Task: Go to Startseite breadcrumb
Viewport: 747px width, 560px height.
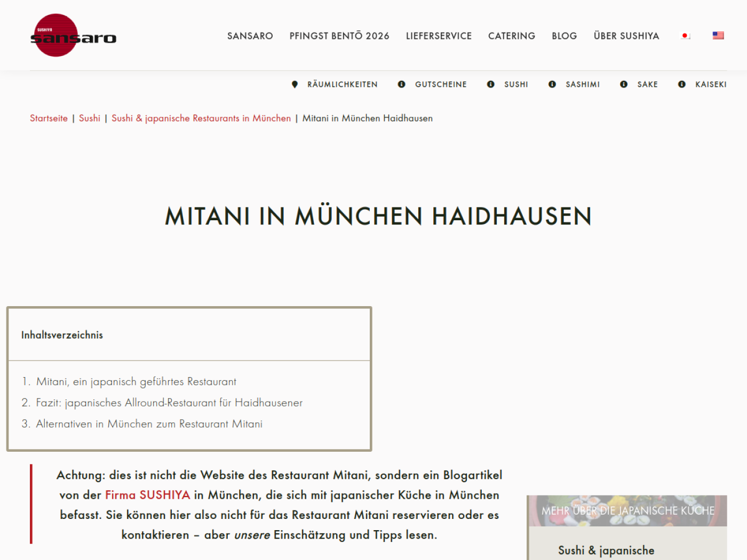Action: pos(49,118)
